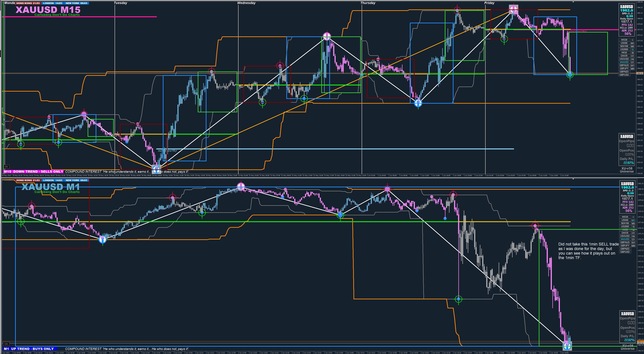Click the grey-boxed pink top marker on Friday's M15 high
The width and height of the screenshot is (644, 354).
pos(513,10)
